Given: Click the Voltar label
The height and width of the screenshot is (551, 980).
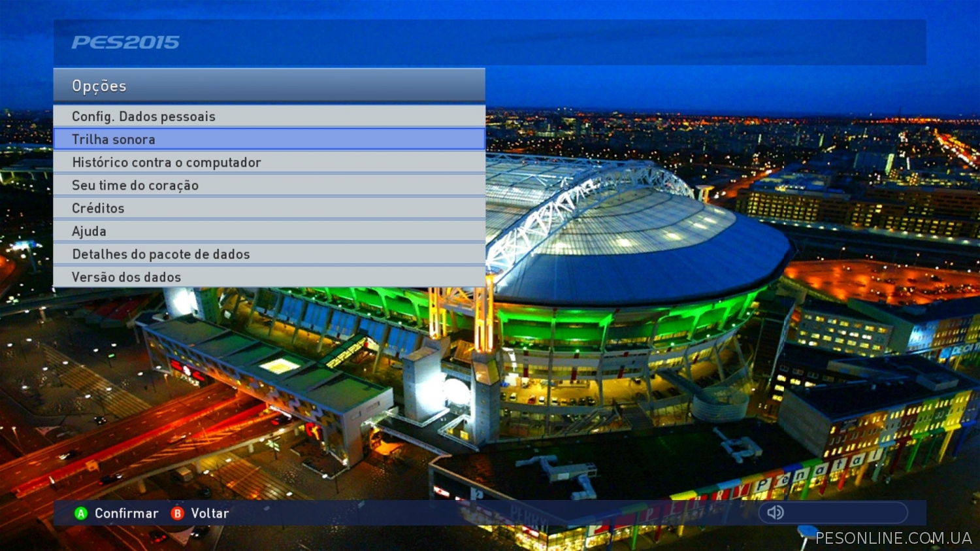Looking at the screenshot, I should point(210,514).
